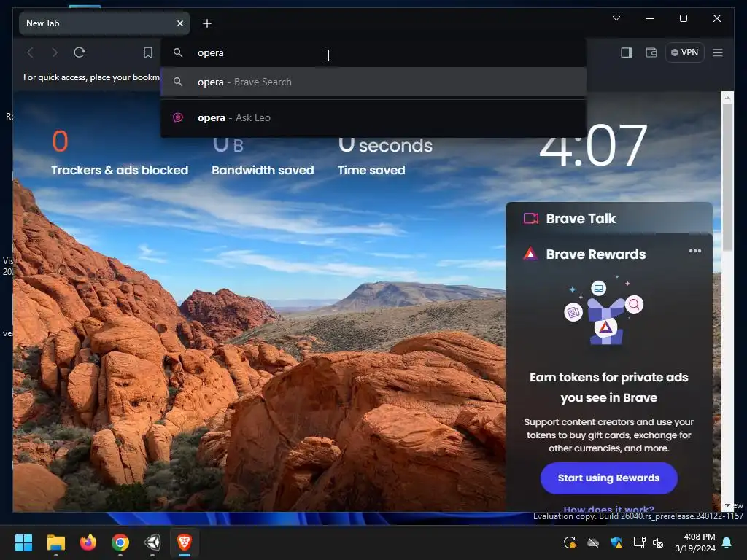Click the browser forward arrow
This screenshot has height=560, width=747.
pos(54,52)
